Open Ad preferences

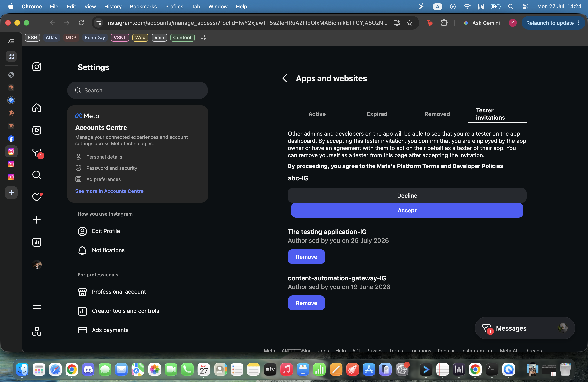(x=98, y=179)
